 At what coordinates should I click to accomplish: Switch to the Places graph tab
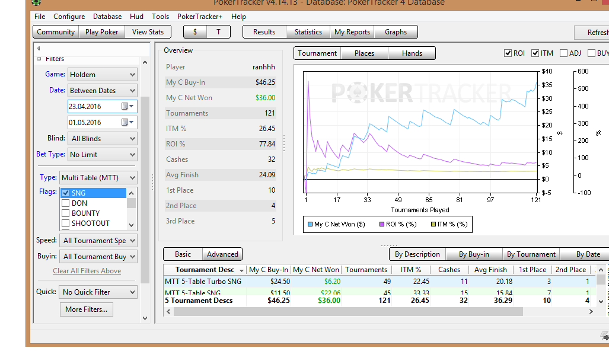coord(364,53)
